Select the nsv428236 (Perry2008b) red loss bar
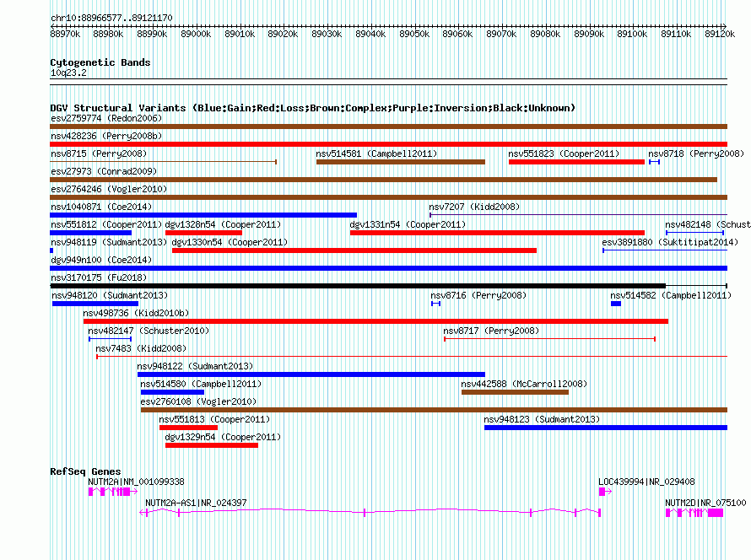 [388, 144]
